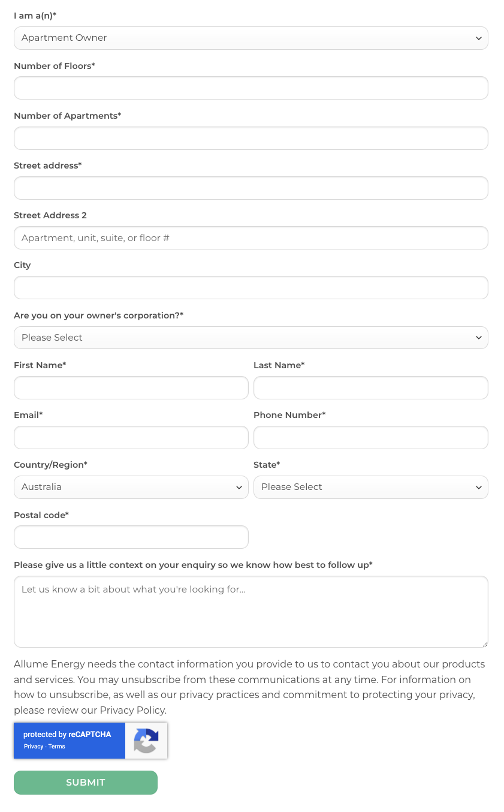This screenshot has width=504, height=812.
Task: Open the 'I am a(n)' dropdown
Action: pos(251,38)
